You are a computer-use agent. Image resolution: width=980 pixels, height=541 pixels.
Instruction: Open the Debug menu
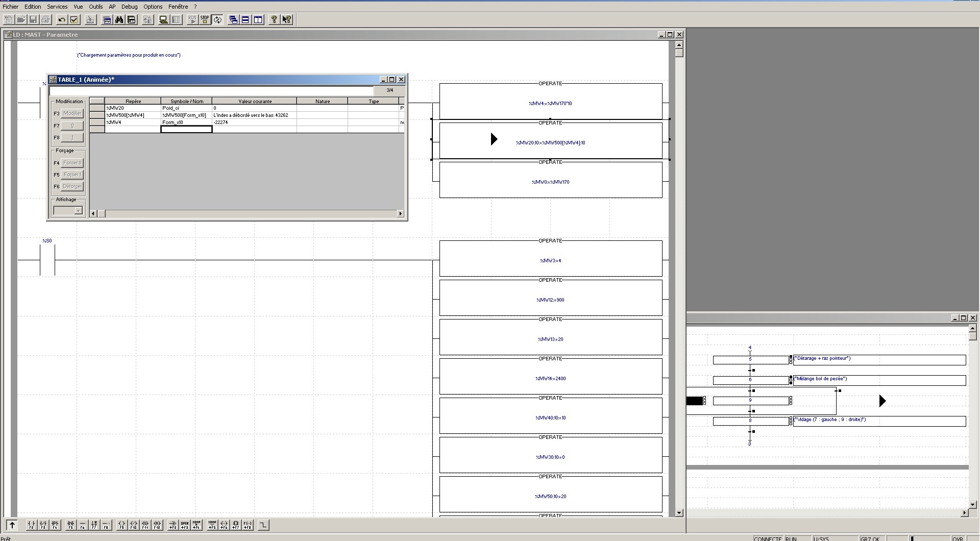point(129,7)
